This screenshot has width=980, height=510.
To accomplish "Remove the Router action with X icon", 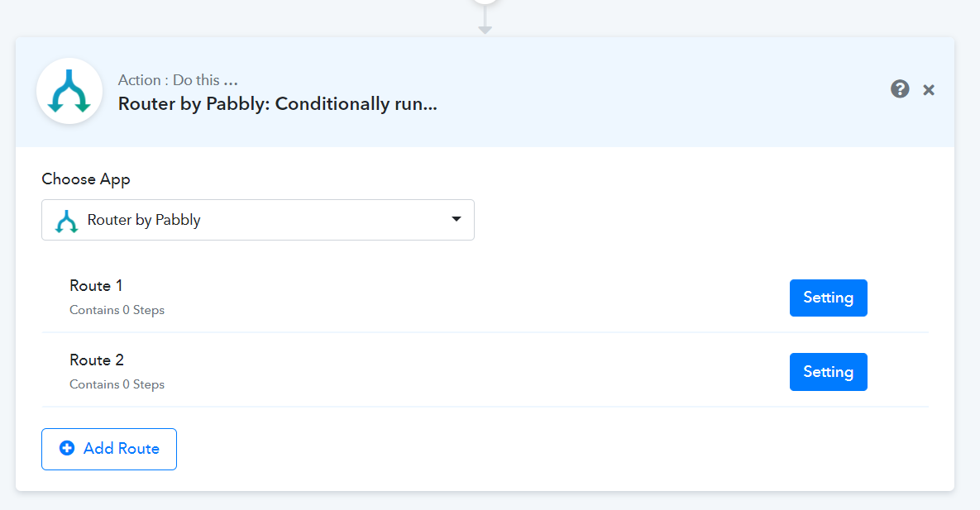I will click(929, 90).
